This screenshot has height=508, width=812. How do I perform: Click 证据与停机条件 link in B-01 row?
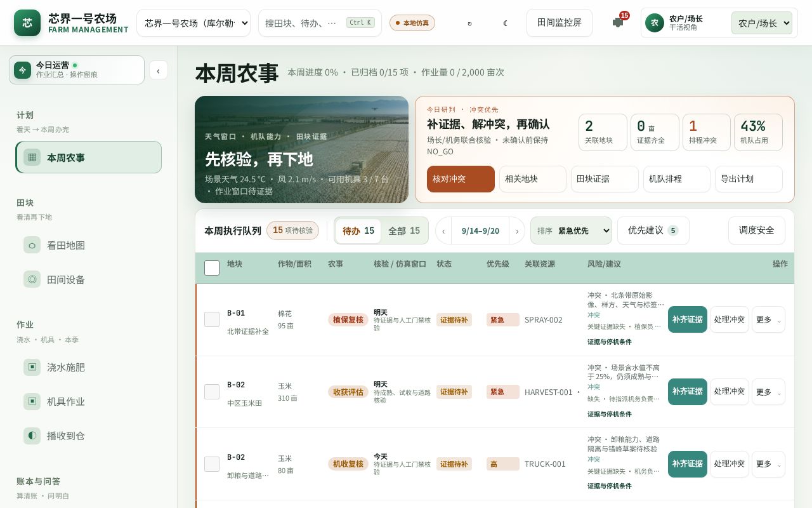[x=610, y=342]
